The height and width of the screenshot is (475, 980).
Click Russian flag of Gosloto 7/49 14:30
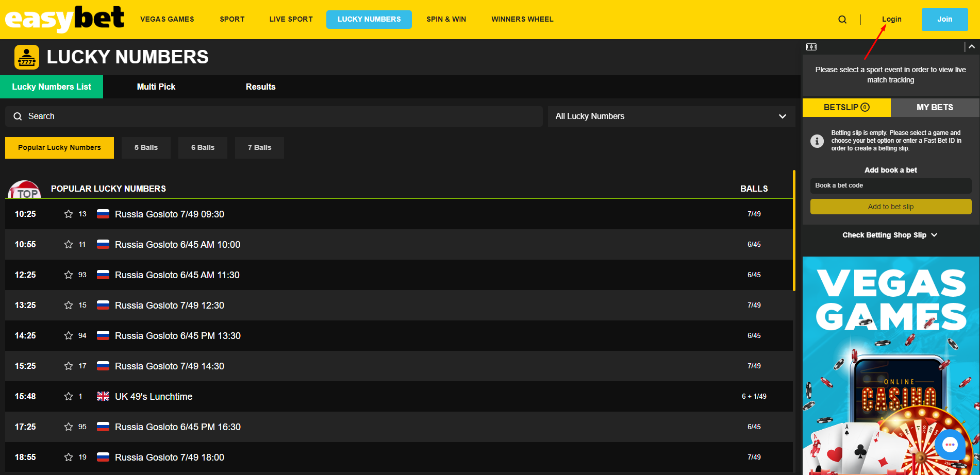pos(103,366)
